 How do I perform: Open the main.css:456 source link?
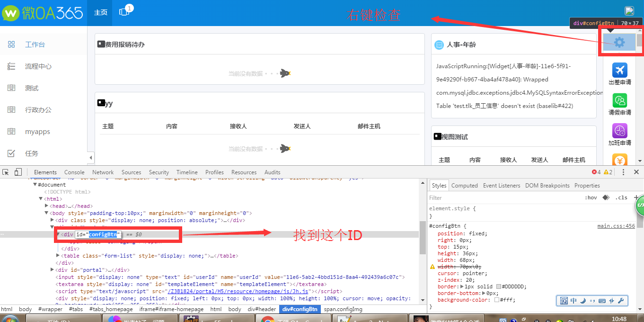pos(616,226)
